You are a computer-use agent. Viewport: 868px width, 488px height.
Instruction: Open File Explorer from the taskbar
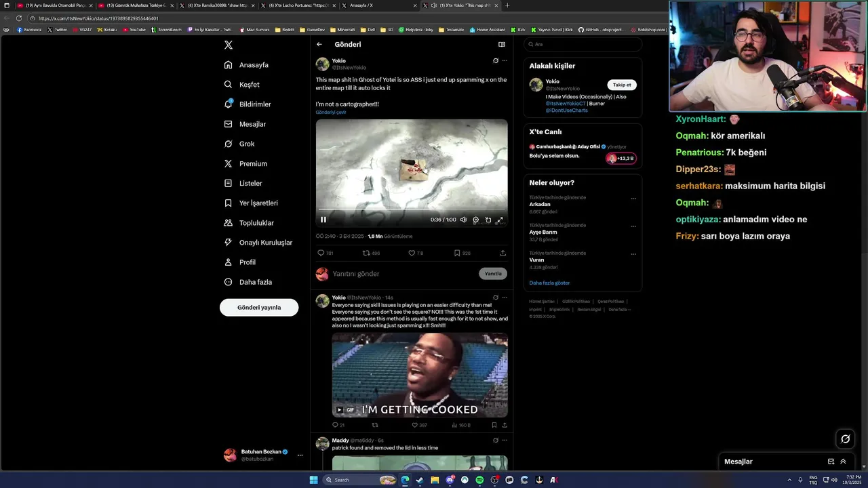[x=435, y=480]
